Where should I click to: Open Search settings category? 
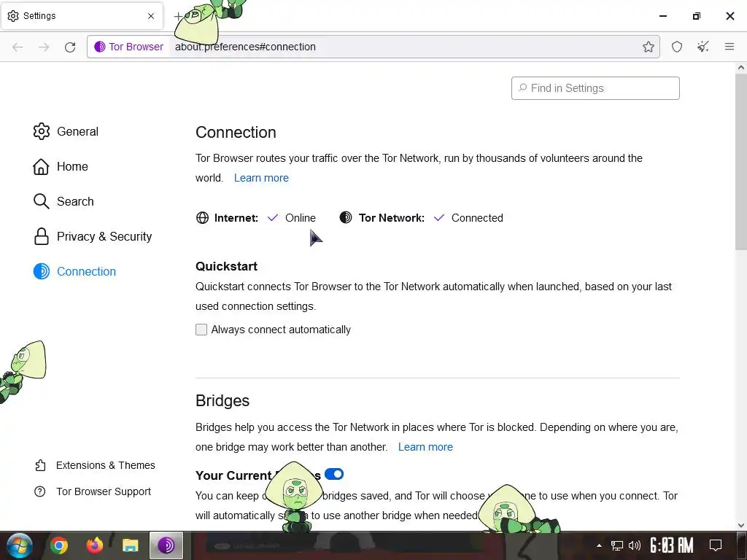(63, 201)
